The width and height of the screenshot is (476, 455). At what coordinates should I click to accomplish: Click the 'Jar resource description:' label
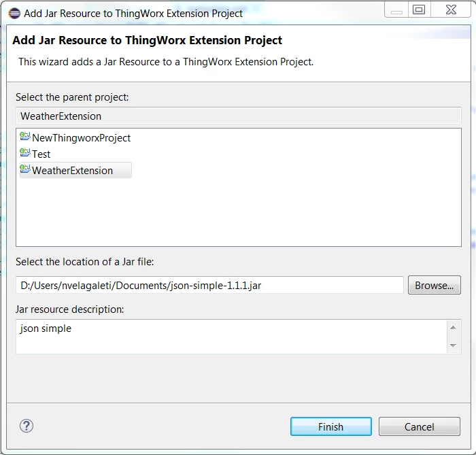click(x=70, y=309)
